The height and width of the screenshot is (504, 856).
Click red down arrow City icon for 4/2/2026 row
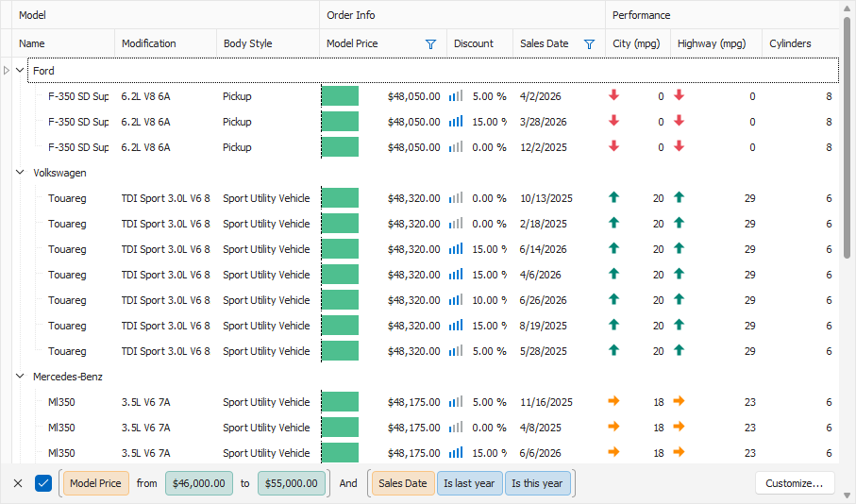click(614, 95)
